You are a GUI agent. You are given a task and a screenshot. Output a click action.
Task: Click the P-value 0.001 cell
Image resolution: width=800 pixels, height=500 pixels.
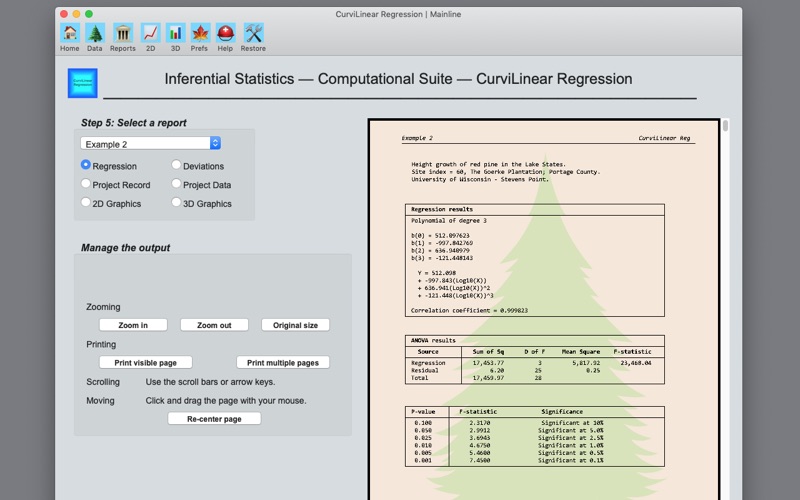coord(423,460)
